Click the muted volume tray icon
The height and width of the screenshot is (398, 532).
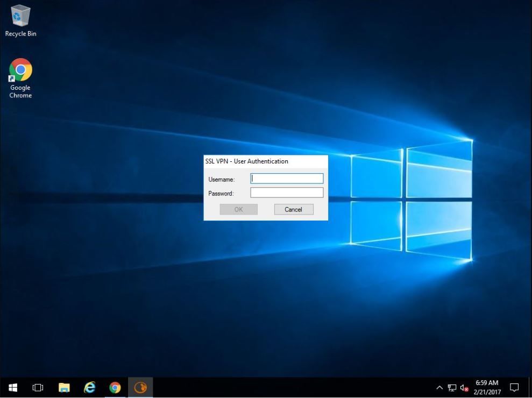pyautogui.click(x=464, y=387)
